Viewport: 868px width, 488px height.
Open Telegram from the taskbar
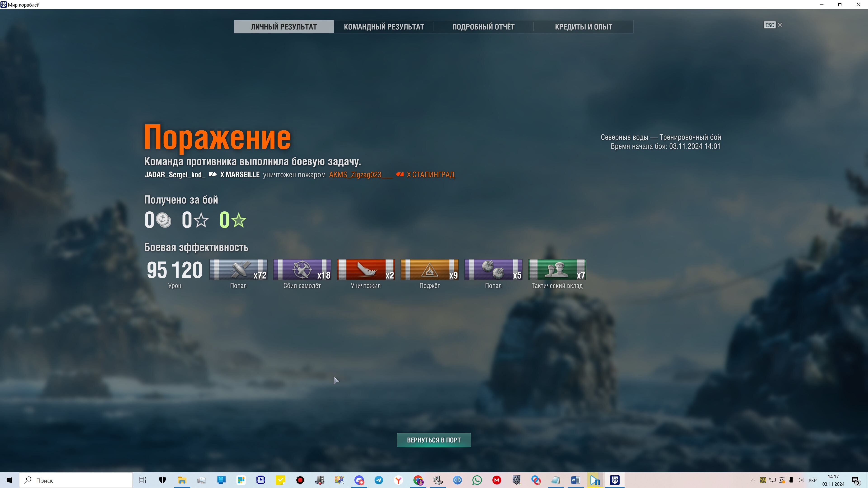[379, 480]
